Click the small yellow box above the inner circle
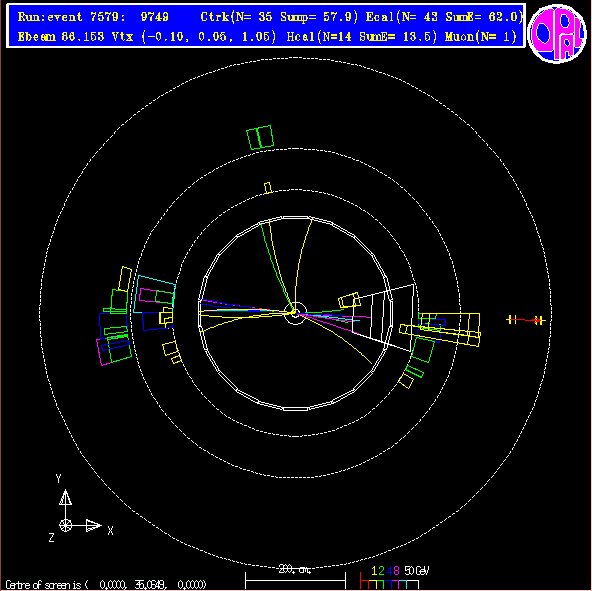 pos(268,188)
